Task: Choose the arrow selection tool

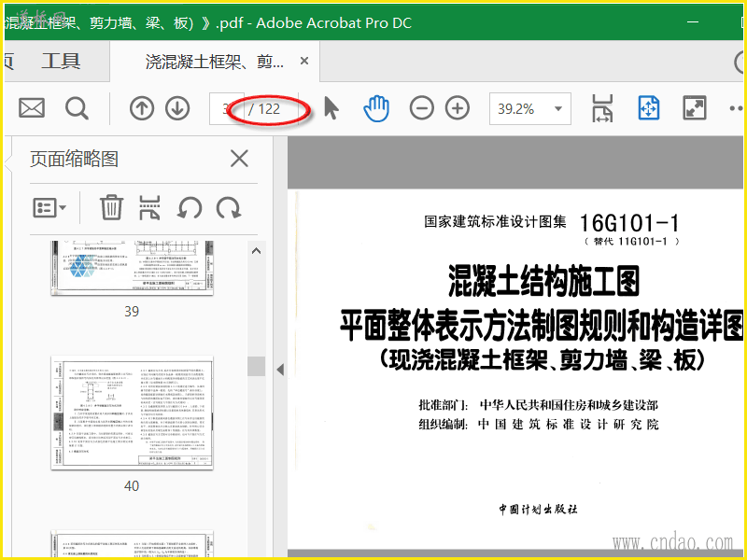Action: coord(331,107)
